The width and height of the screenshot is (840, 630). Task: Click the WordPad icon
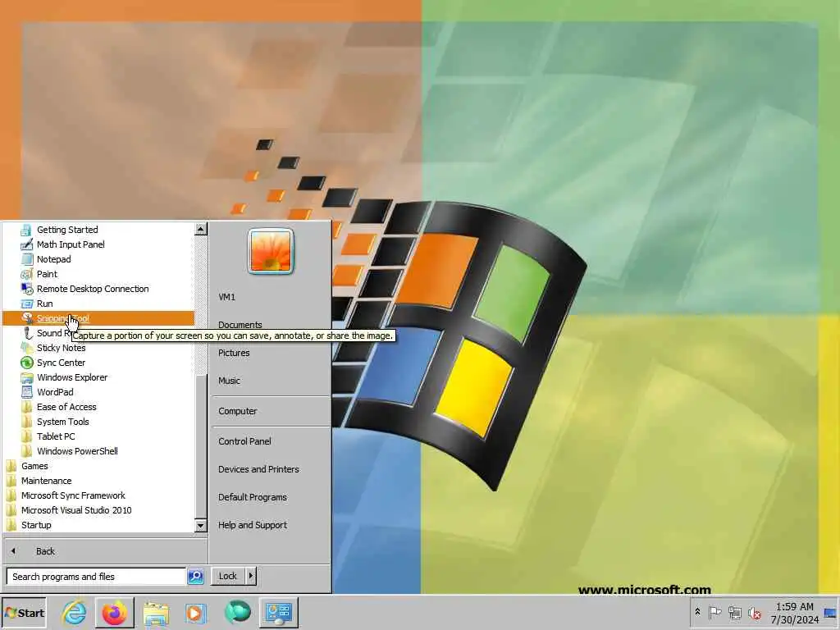26,392
